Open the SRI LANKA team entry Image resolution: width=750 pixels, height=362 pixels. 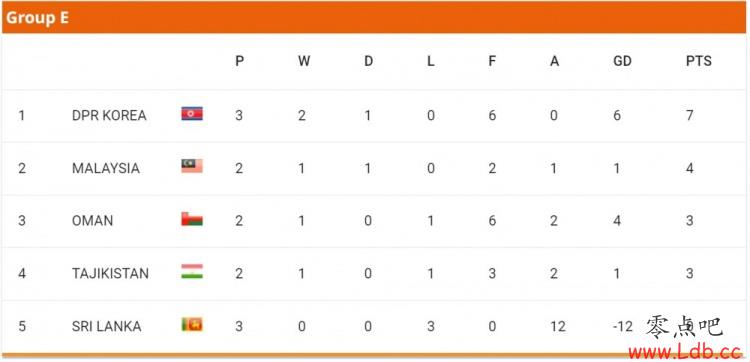click(107, 327)
